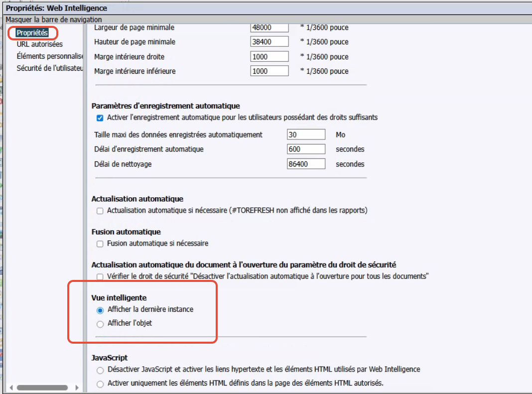Select Désactiver JavaScript radio option
The width and height of the screenshot is (532, 394).
[x=100, y=370]
